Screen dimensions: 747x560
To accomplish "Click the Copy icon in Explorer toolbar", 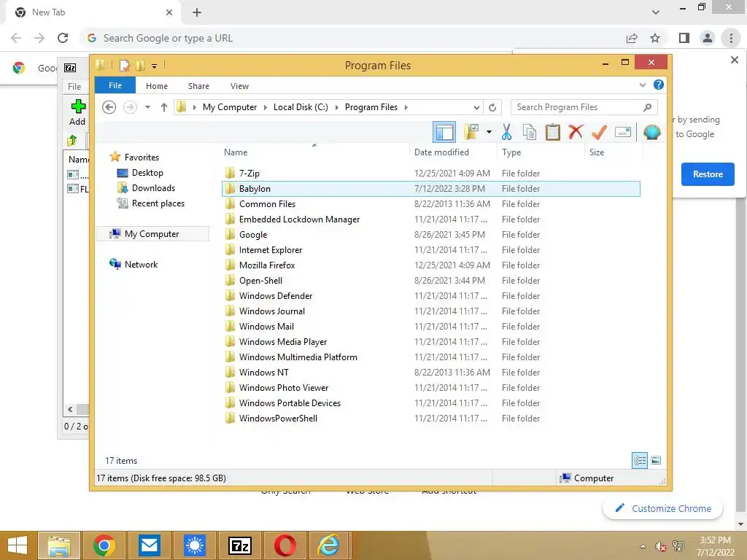I will (530, 132).
